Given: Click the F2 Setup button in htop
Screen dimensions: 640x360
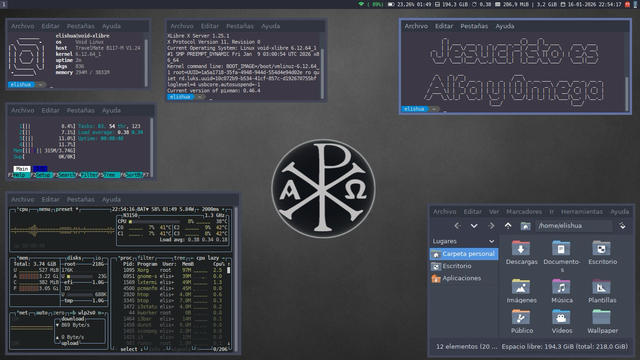Looking at the screenshot, I should (x=41, y=175).
